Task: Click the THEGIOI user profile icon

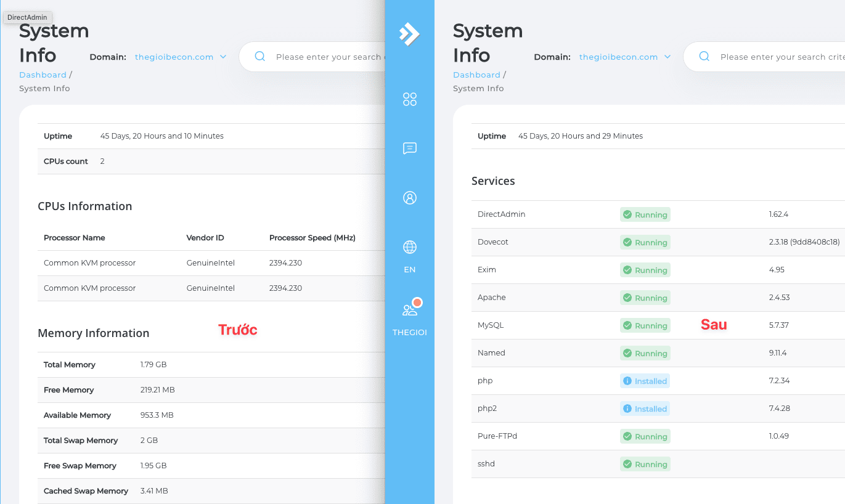Action: pos(410,309)
